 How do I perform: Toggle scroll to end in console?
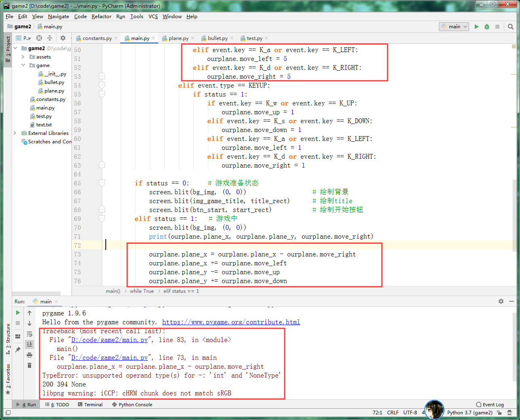pyautogui.click(x=29, y=344)
